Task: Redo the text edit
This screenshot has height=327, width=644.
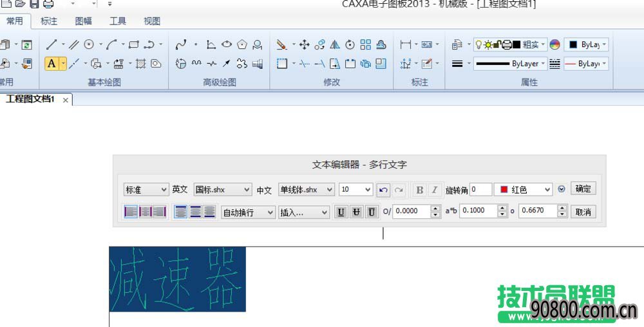Action: [x=398, y=190]
